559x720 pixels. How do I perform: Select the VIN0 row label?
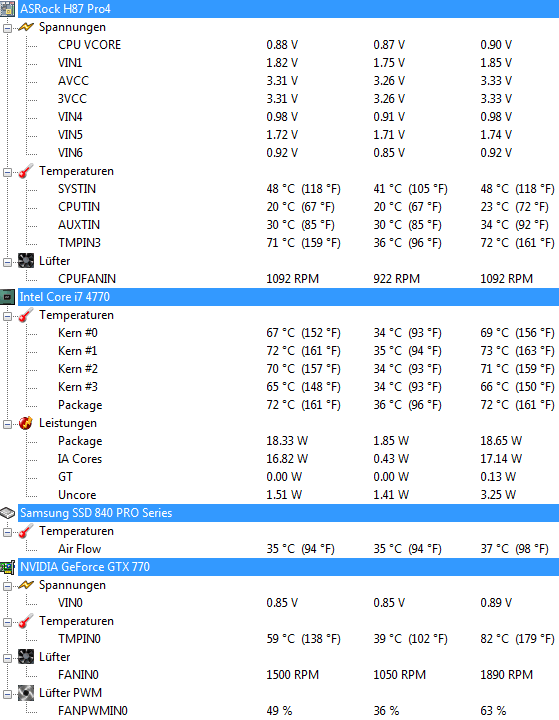click(70, 602)
